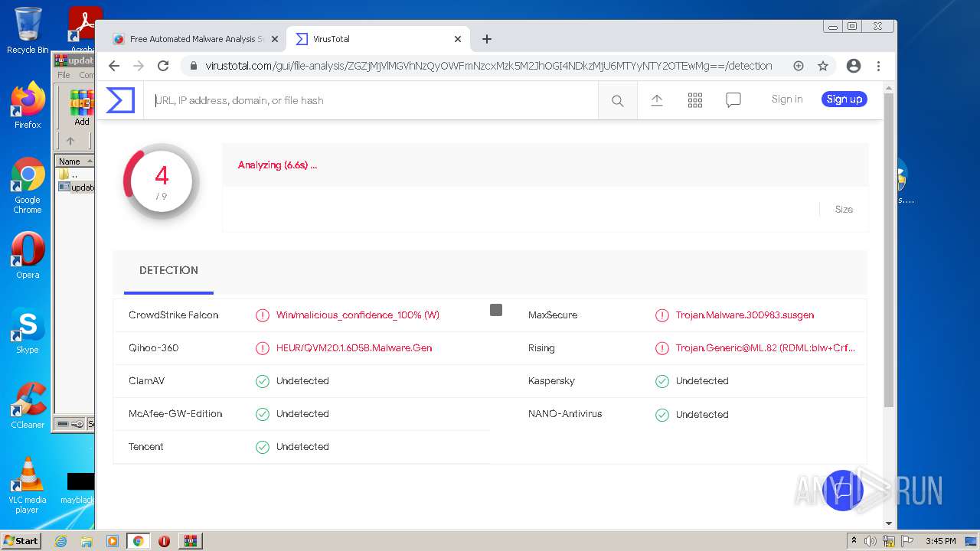This screenshot has width=980, height=551.
Task: Click Qihoo-360 HEUR/QVM20 result
Action: pyautogui.click(x=354, y=347)
